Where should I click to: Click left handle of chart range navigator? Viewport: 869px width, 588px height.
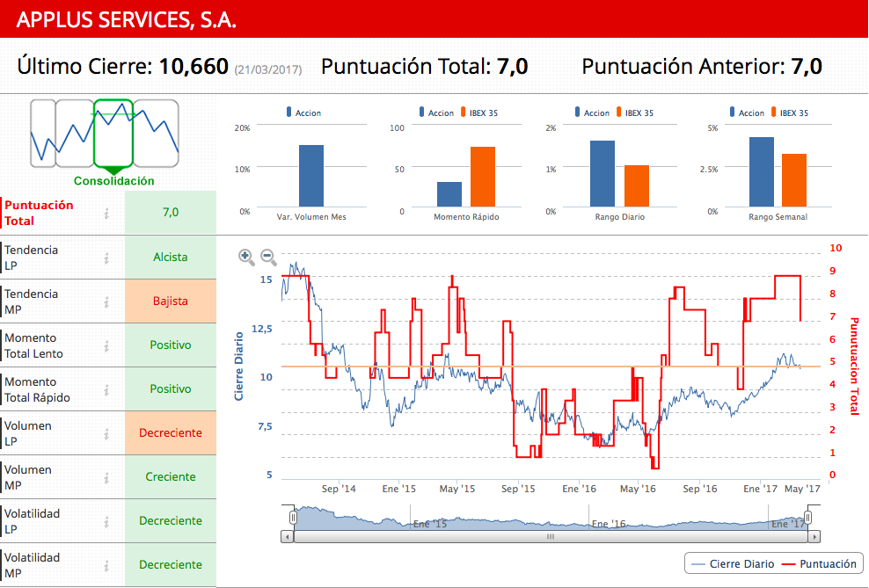[293, 518]
